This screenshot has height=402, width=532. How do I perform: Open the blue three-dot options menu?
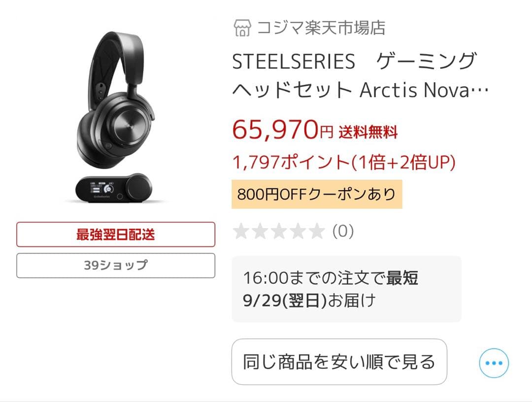494,362
